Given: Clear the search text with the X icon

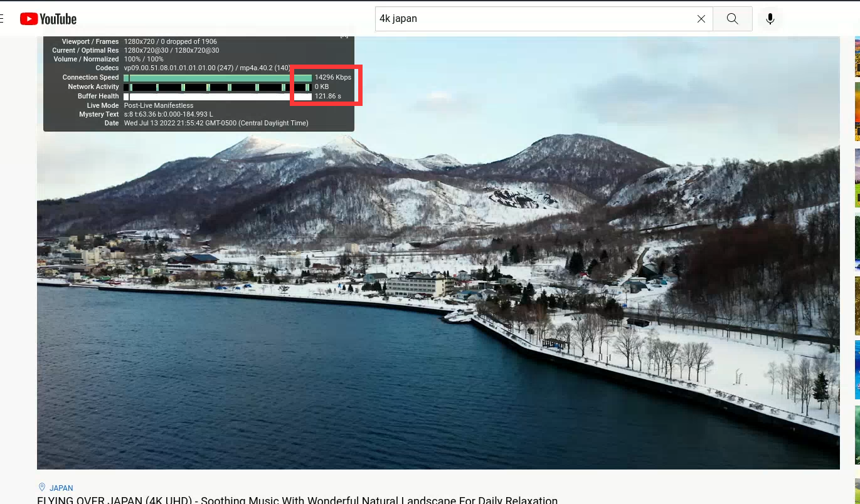Looking at the screenshot, I should pos(701,19).
